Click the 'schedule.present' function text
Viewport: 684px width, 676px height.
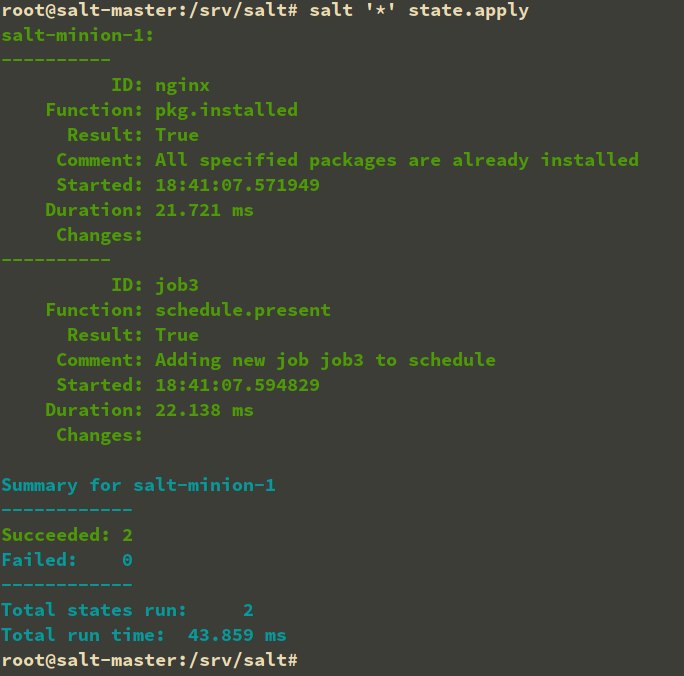(x=243, y=310)
